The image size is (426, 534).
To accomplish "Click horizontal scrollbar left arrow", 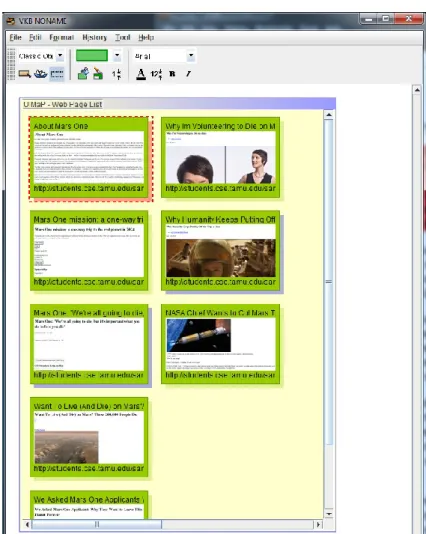I will [x=27, y=524].
